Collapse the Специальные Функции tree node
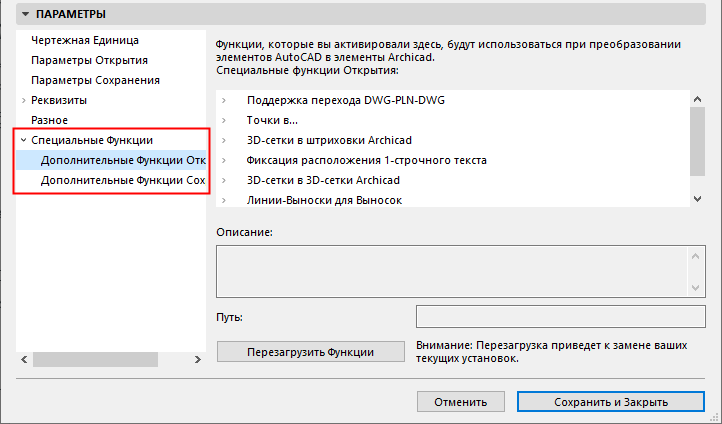The height and width of the screenshot is (424, 722). pos(23,141)
